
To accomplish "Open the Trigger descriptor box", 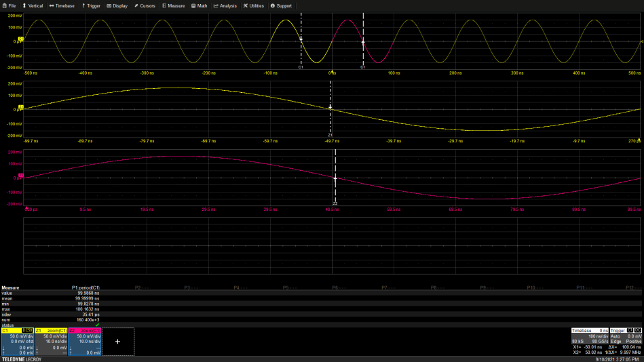I will (626, 336).
